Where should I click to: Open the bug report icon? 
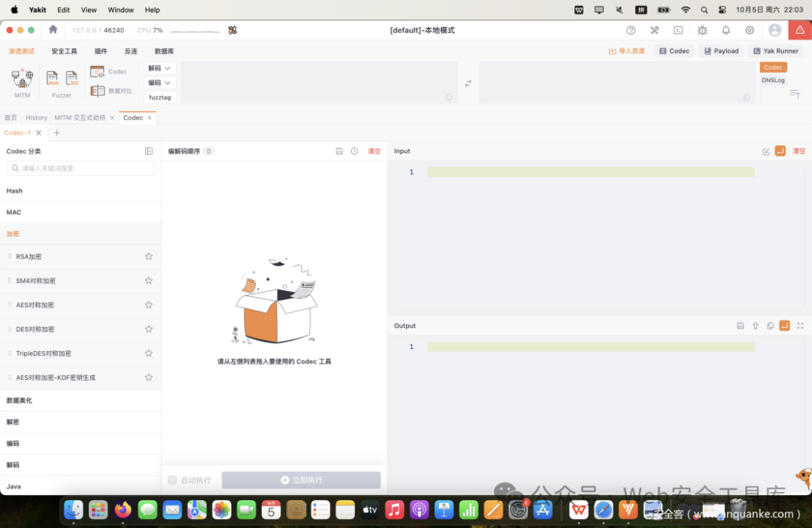[x=702, y=30]
